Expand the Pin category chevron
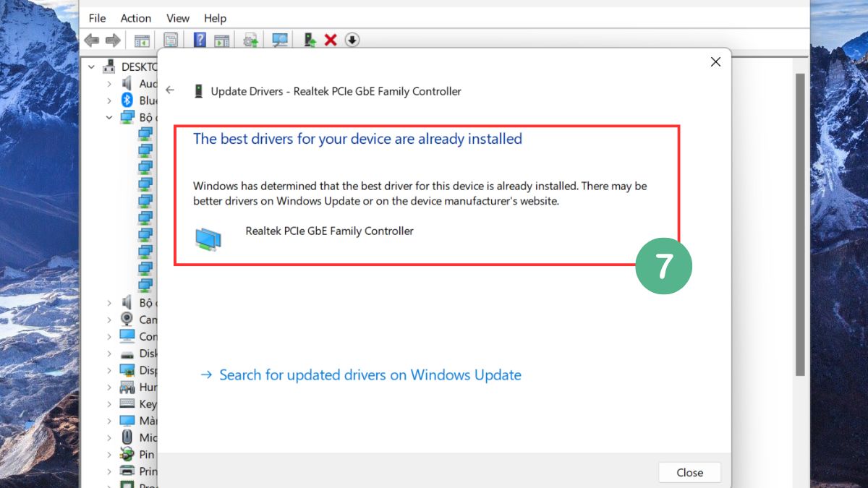The width and height of the screenshot is (868, 488). point(109,455)
